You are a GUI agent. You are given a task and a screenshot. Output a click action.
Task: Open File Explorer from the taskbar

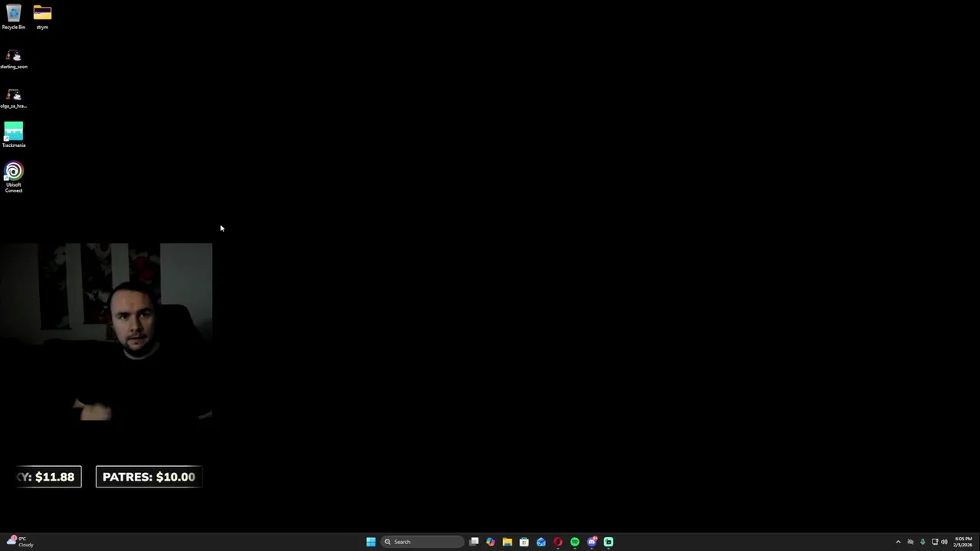(507, 542)
